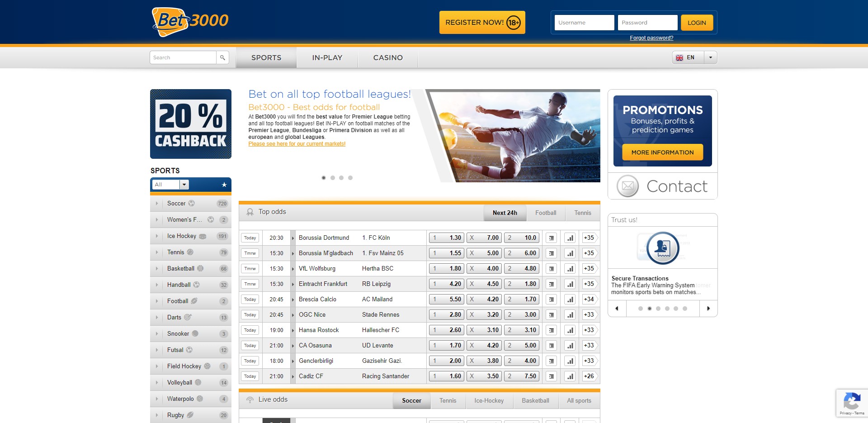
Task: Select second banner slide dot
Action: 332,178
